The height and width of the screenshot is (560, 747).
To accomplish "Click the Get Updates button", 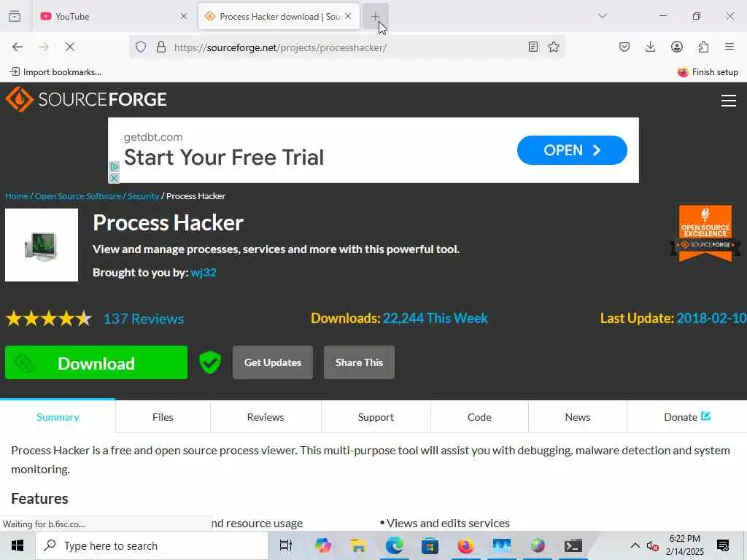I will 273,363.
